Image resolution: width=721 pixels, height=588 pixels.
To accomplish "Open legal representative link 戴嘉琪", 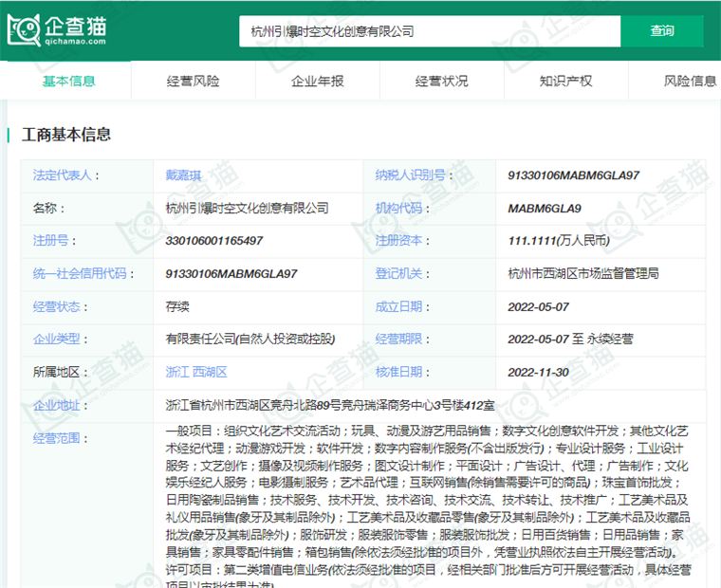I will click(183, 175).
